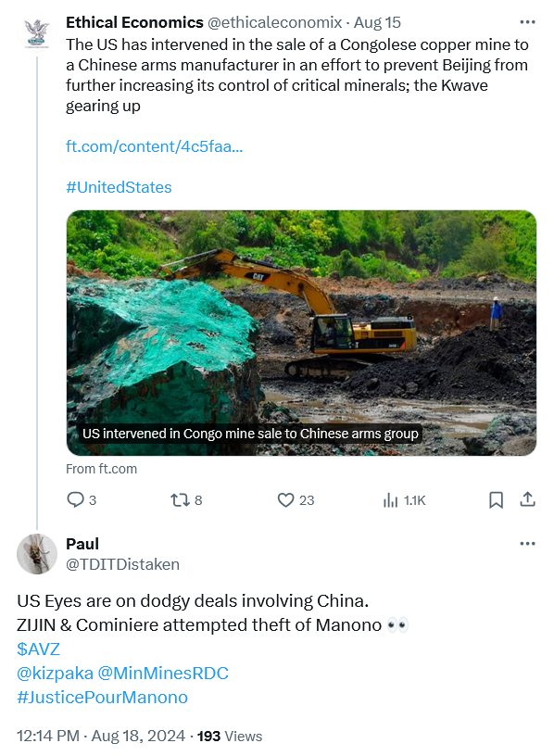Image resolution: width=554 pixels, height=756 pixels.
Task: Open the Ethical Economics display name
Action: click(134, 22)
